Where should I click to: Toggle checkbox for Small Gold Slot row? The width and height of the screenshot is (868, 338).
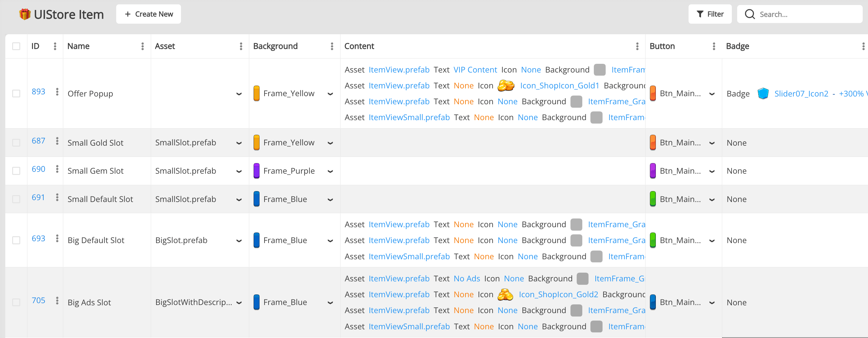[16, 142]
